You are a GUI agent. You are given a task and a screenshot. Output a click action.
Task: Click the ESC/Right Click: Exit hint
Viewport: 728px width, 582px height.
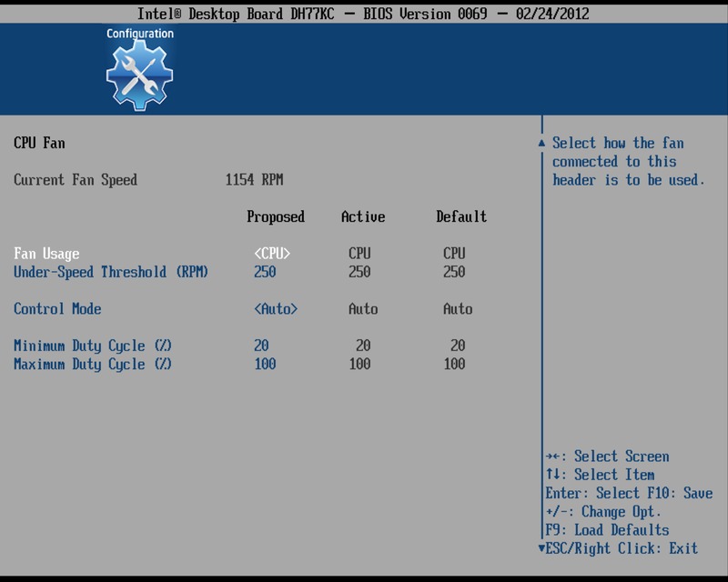[622, 548]
